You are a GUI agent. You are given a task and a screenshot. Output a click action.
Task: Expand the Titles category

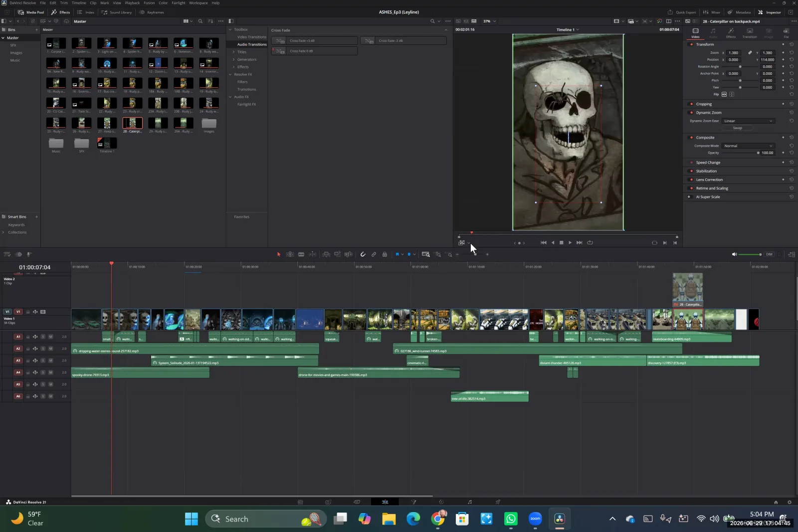[233, 52]
